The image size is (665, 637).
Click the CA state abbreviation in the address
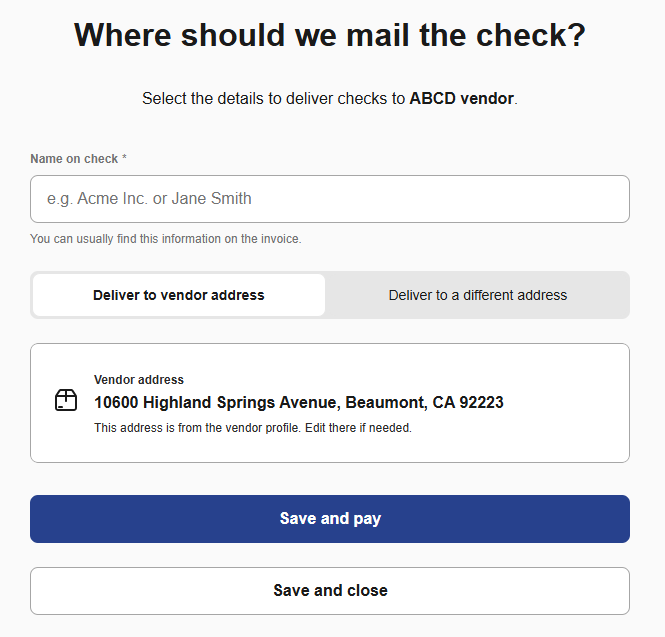445,403
